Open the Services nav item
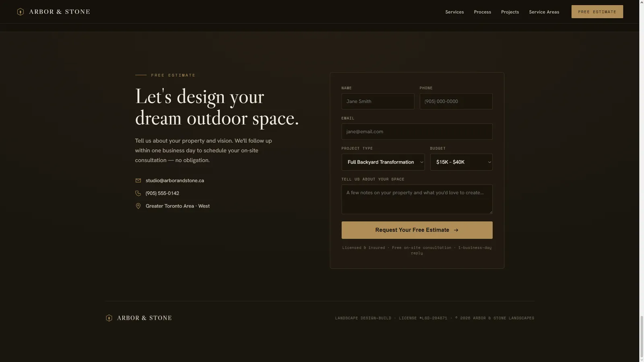The image size is (644, 362). [454, 12]
